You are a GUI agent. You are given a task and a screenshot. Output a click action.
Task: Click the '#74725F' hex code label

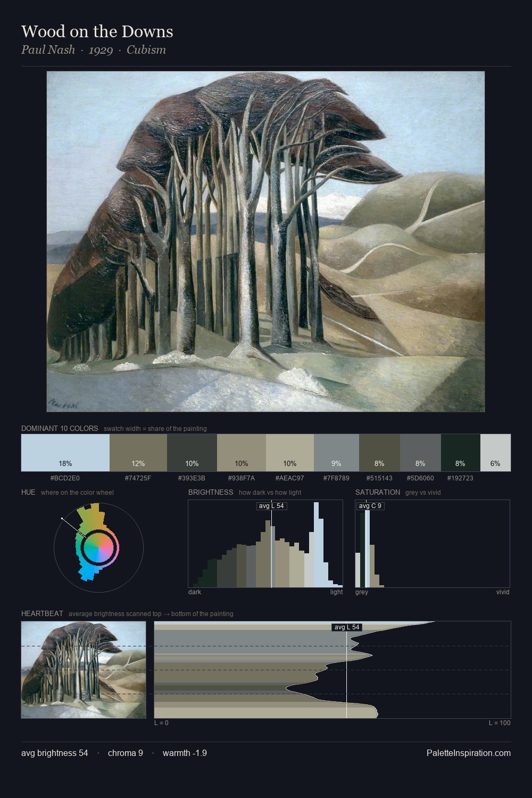[138, 478]
